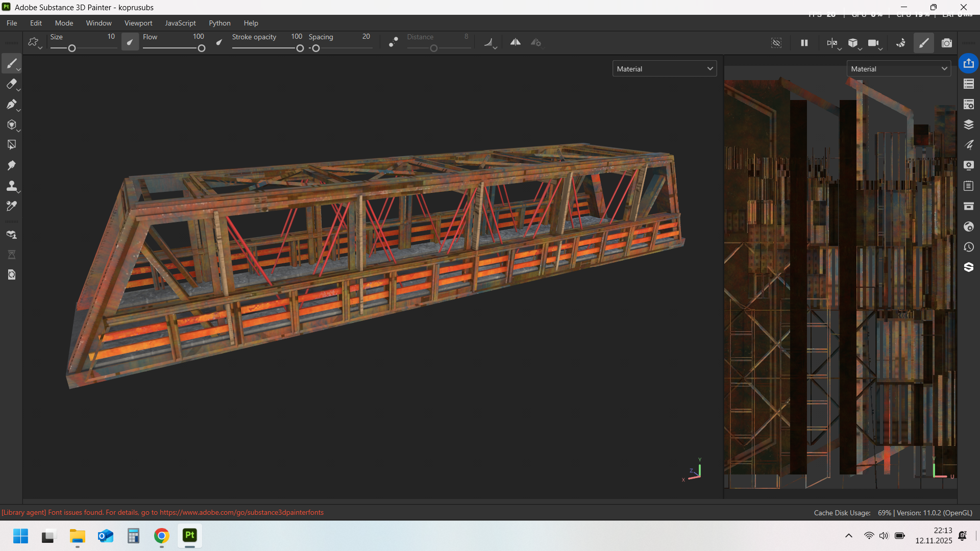Open the History panel icon
Screen dimensions: 980x551
pyautogui.click(x=969, y=247)
